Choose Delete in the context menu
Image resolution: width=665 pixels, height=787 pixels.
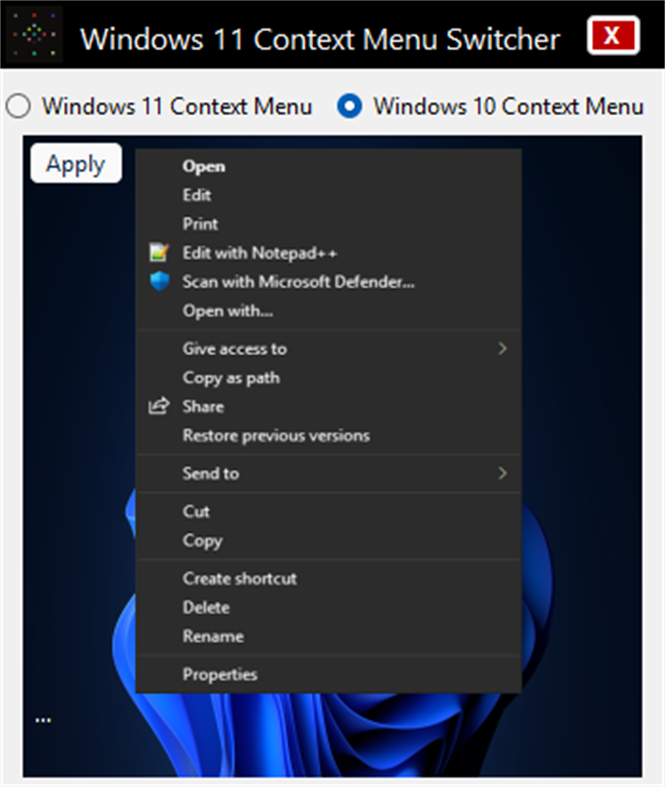tap(329, 607)
